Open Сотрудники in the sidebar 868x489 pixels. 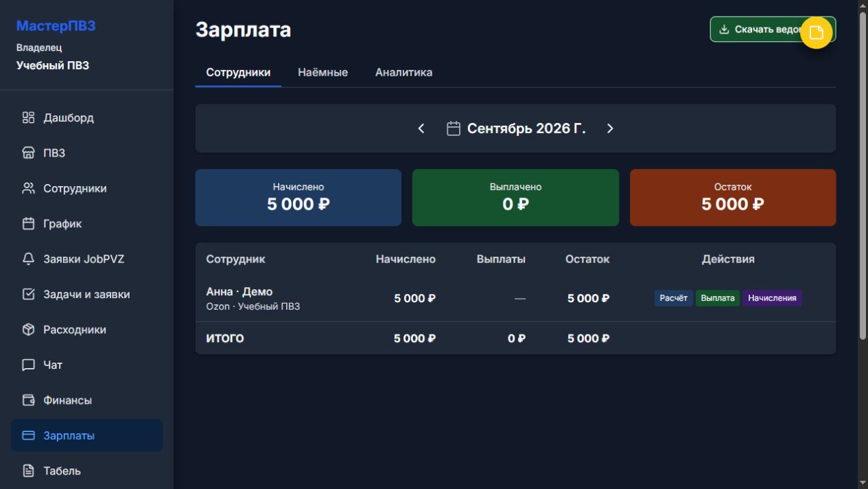(86, 188)
